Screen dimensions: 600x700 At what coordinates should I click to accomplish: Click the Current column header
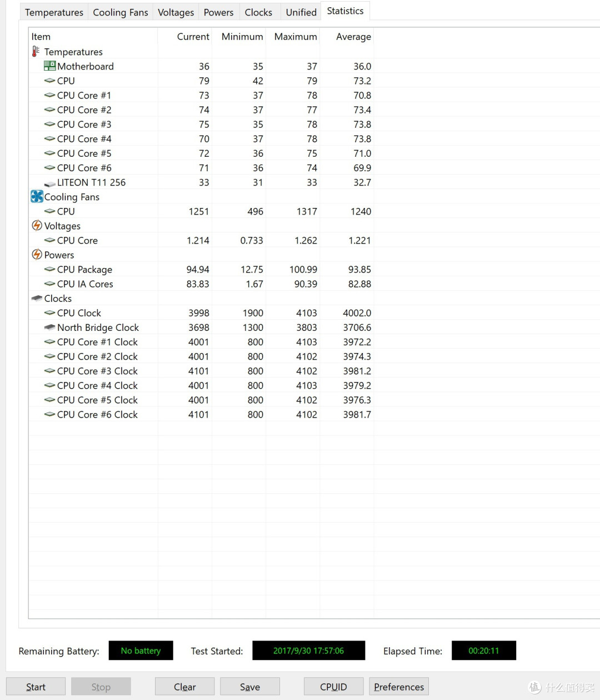coord(185,37)
